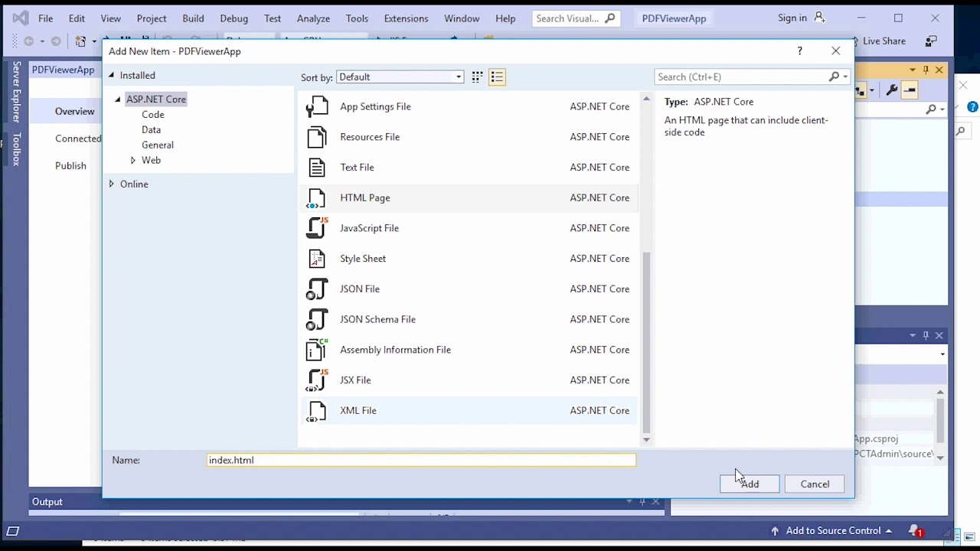Open the notifications bell in status bar
Screen dimensions: 980x551
(x=914, y=530)
